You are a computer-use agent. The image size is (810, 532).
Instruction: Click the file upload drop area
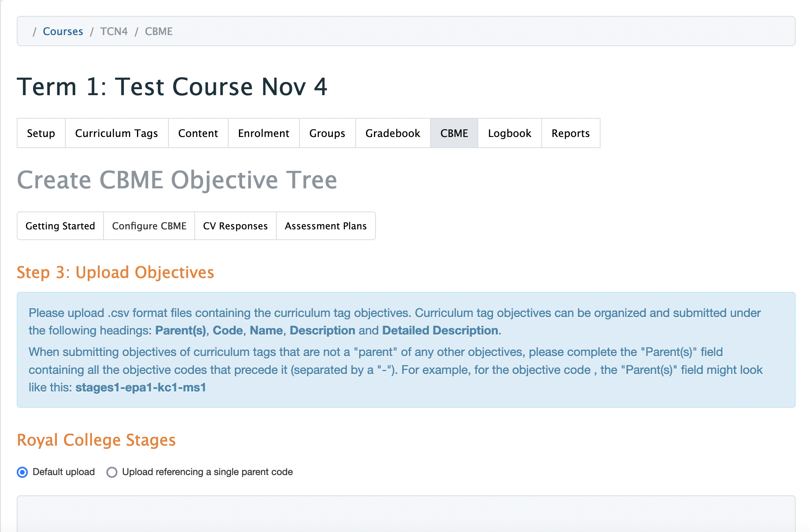(406, 514)
